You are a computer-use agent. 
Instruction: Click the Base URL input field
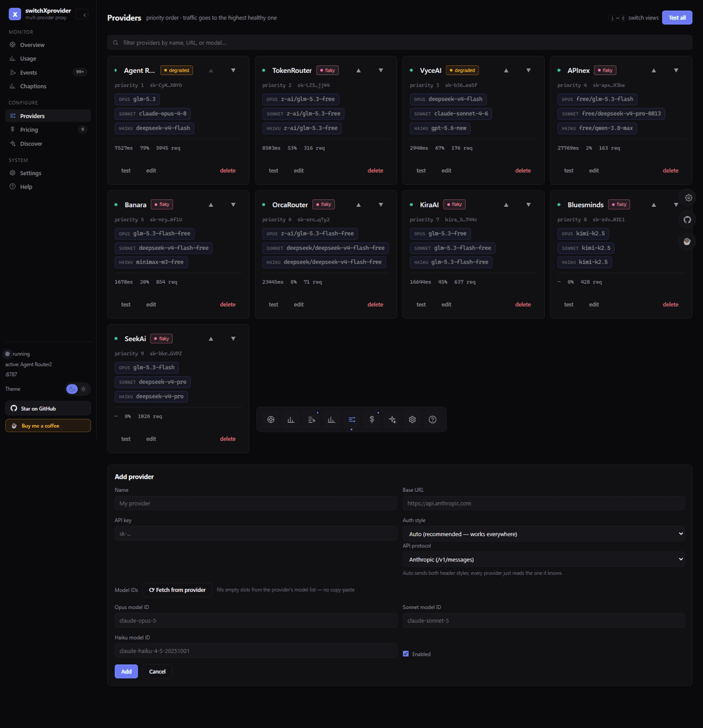[x=544, y=504]
